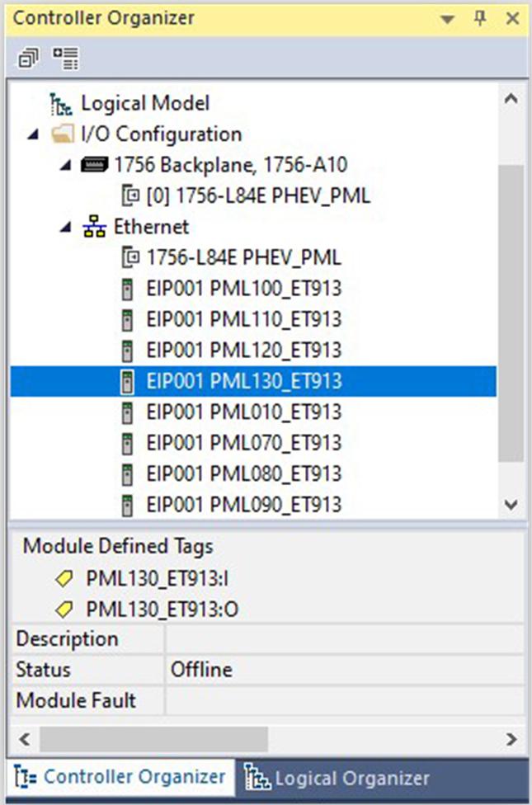This screenshot has width=532, height=805.
Task: Click the vertical scrollbar down arrow
Action: [511, 504]
